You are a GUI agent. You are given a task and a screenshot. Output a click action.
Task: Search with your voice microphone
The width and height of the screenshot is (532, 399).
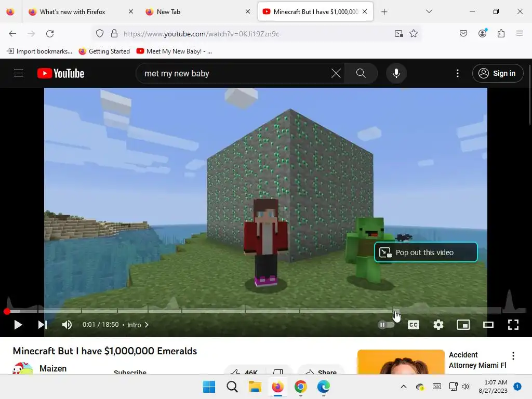tap(396, 73)
